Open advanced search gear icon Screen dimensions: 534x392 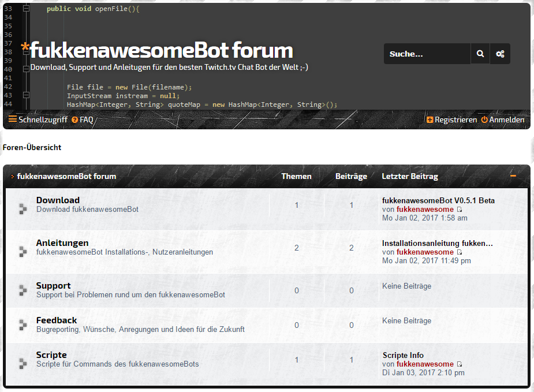click(x=500, y=54)
